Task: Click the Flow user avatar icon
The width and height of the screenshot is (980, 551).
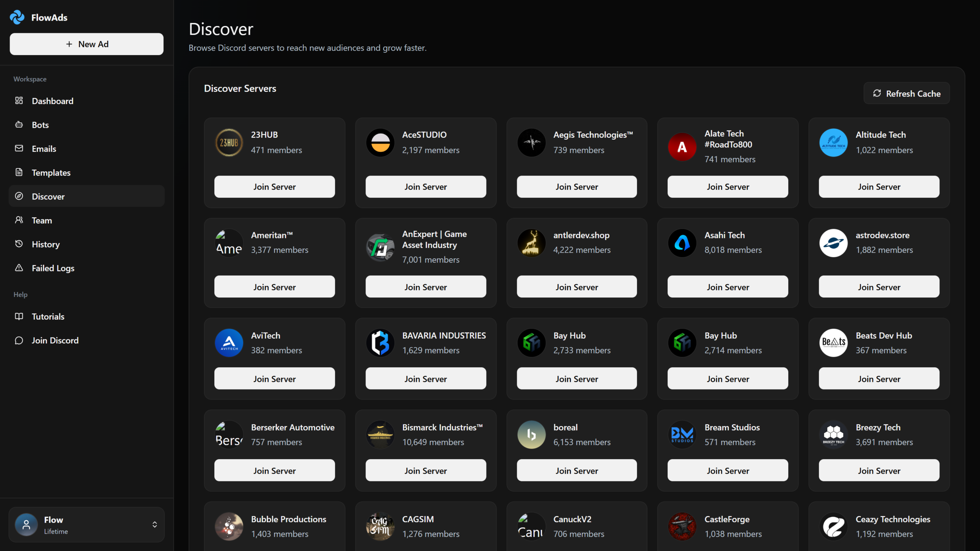Action: 26,524
